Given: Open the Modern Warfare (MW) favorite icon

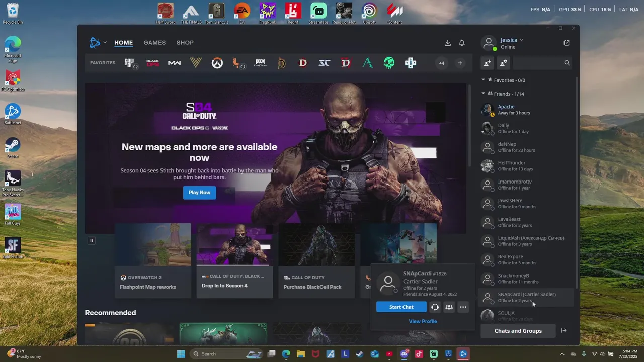Looking at the screenshot, I should [x=174, y=63].
